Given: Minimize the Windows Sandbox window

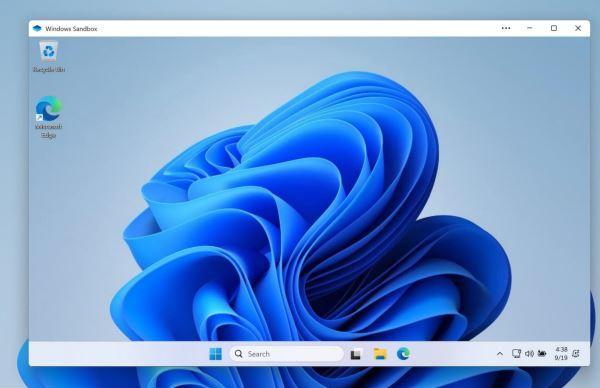Looking at the screenshot, I should 530,28.
